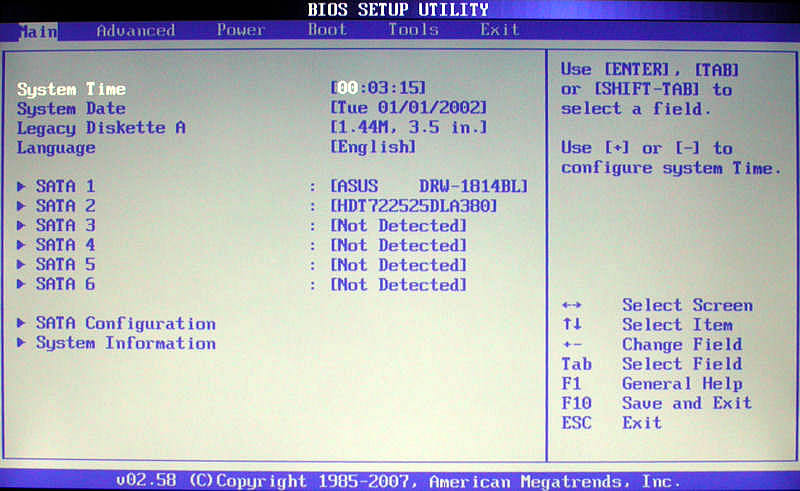Switch to the Main tab
Screen dimensions: 800x491
coord(38,32)
